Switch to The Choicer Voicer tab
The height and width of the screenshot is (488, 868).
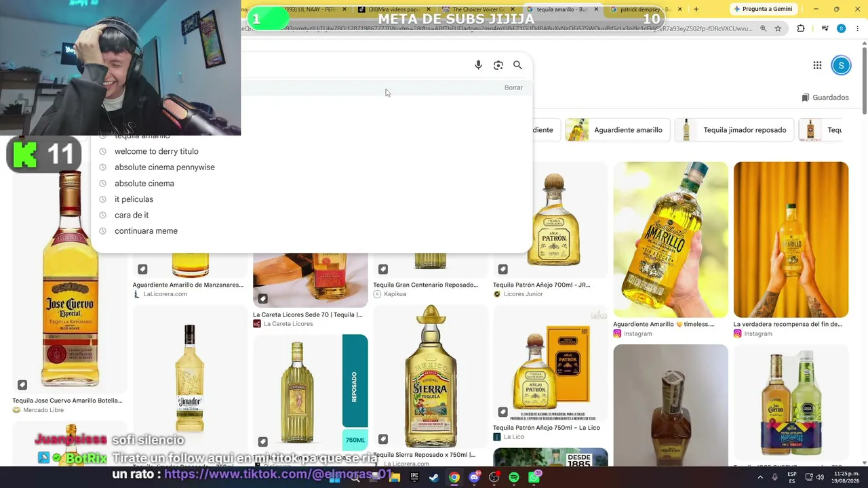tap(478, 9)
